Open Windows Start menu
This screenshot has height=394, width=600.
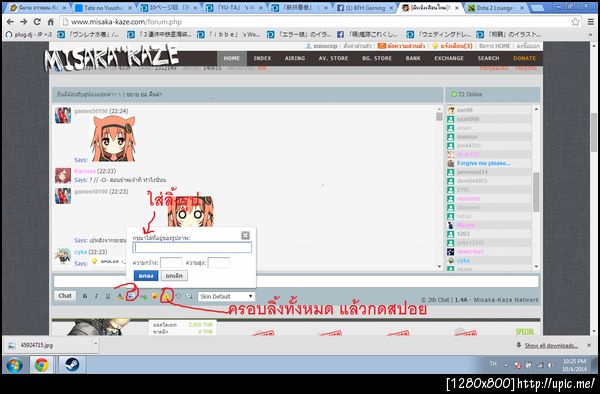[x=14, y=365]
